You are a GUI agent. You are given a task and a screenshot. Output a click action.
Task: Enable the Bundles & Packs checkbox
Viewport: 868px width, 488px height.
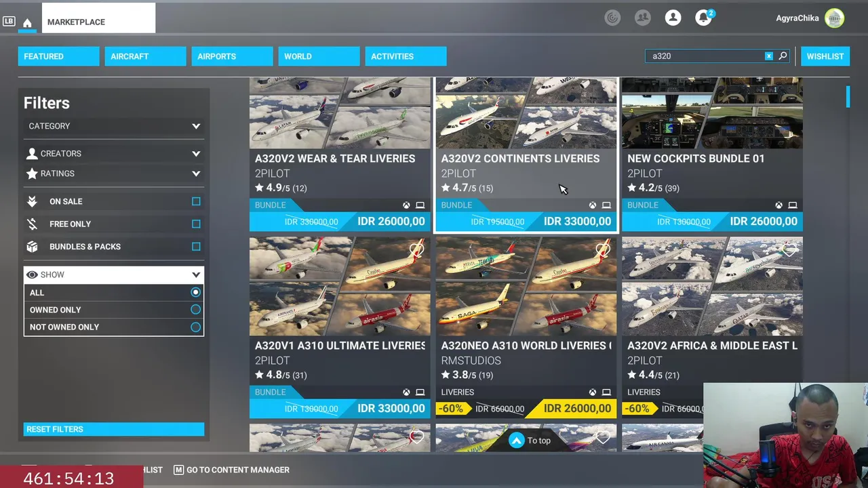click(196, 247)
